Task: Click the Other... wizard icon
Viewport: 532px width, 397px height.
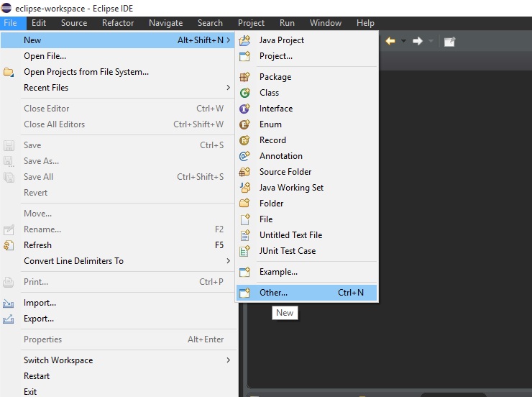Action: click(244, 293)
